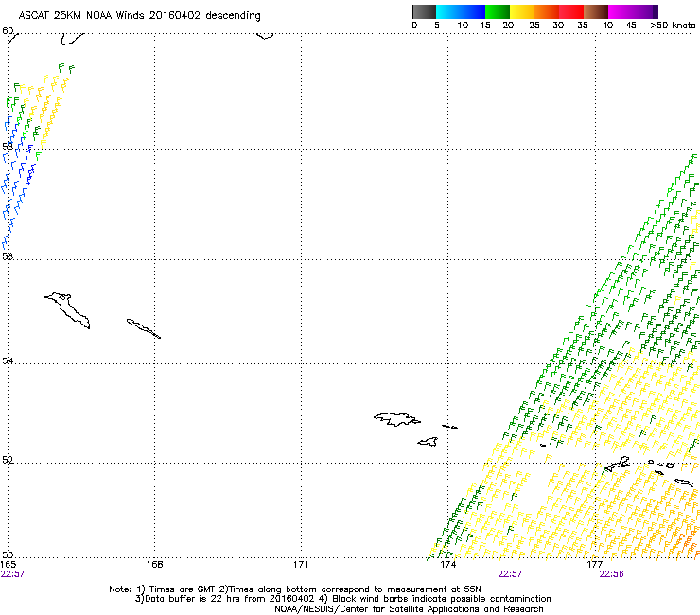
Task: Click longitude label '165'
Action: click(x=9, y=565)
